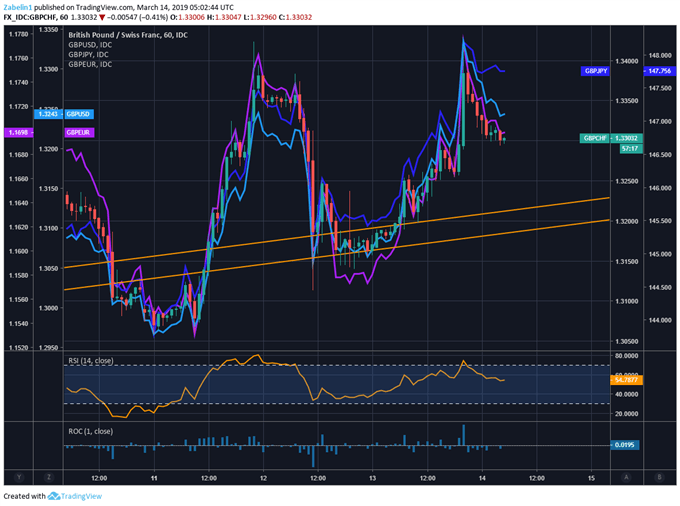This screenshot has width=680, height=506.
Task: Click the 1.1520 value on left axis
Action: (18, 348)
